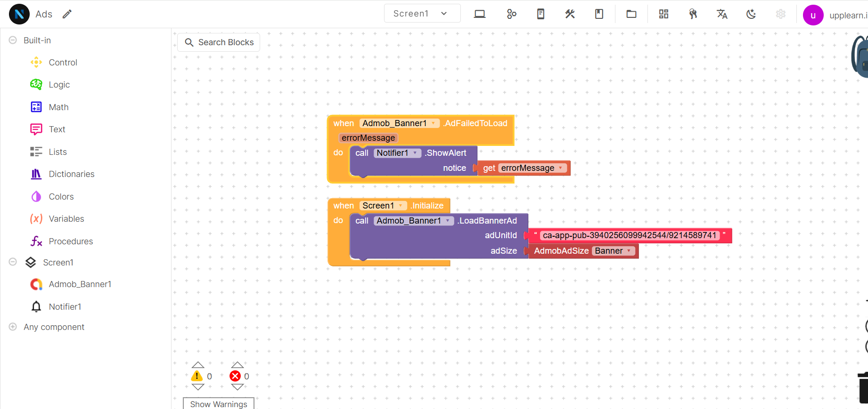Screen dimensions: 868x409
Task: Open the Screen1 screen selector dropdown
Action: tap(422, 14)
